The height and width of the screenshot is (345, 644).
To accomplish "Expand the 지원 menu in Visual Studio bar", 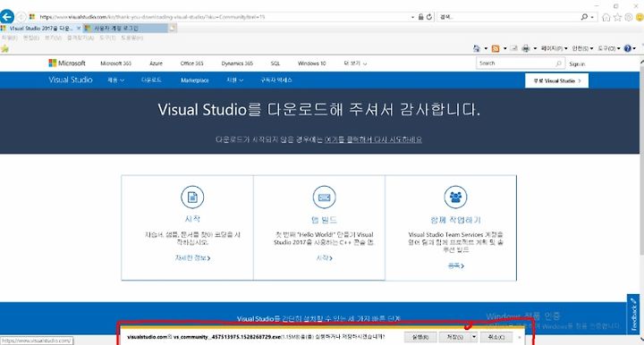I will 235,80.
